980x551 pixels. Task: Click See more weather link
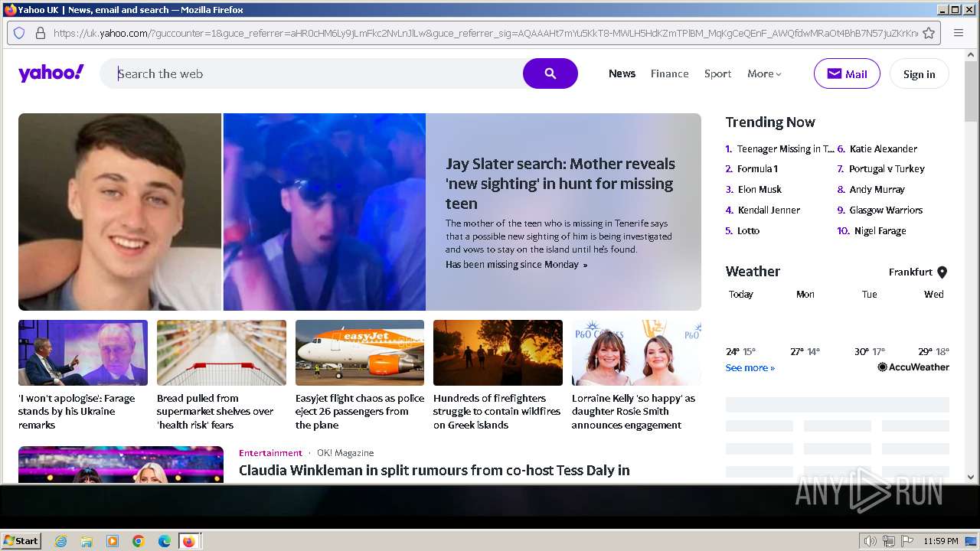[x=750, y=368]
